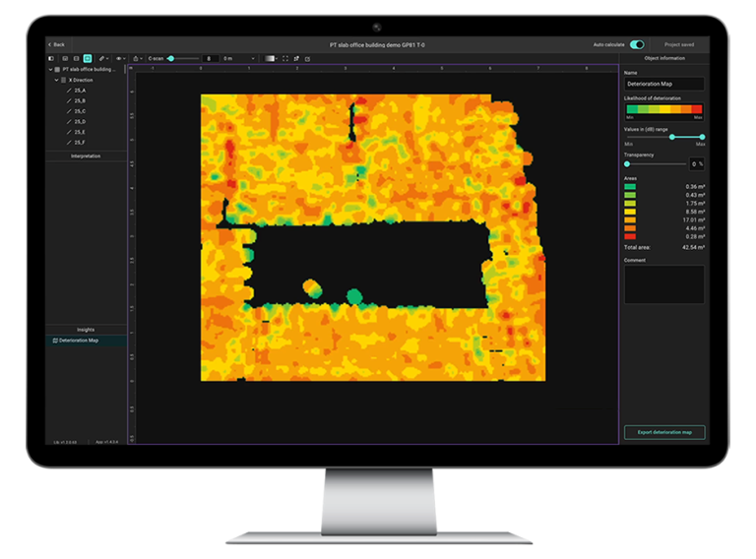756x559 pixels.
Task: Click the line icon beside 25_A
Action: click(x=69, y=91)
